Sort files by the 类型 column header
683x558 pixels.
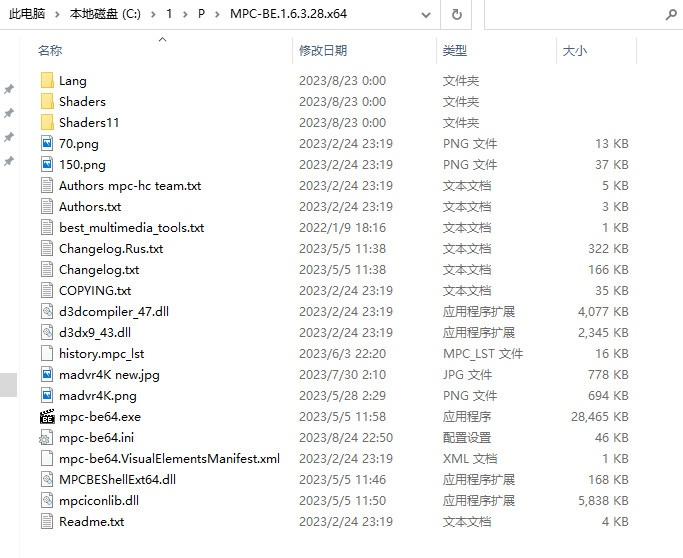(x=454, y=51)
